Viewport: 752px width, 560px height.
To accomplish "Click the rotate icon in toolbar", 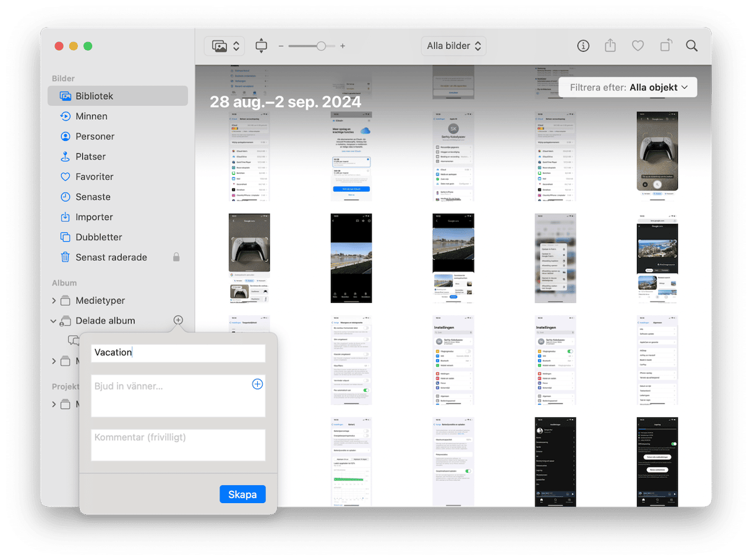I will [665, 46].
